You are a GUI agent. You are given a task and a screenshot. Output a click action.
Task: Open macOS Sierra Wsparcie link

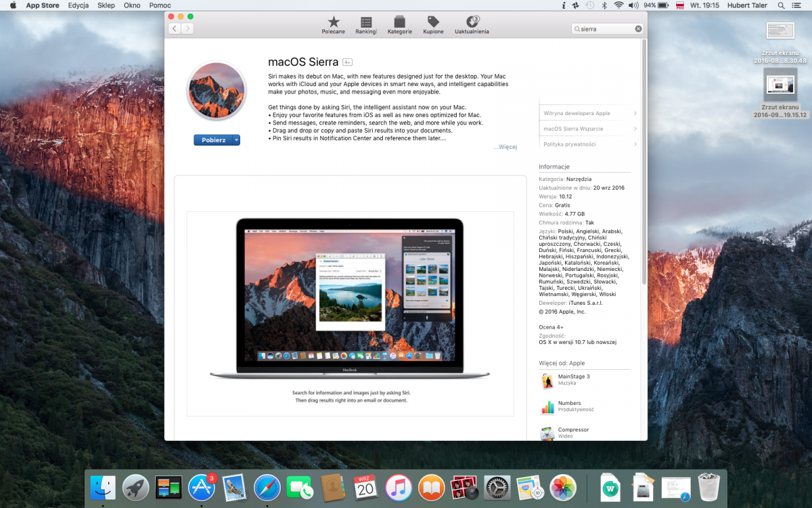(589, 129)
